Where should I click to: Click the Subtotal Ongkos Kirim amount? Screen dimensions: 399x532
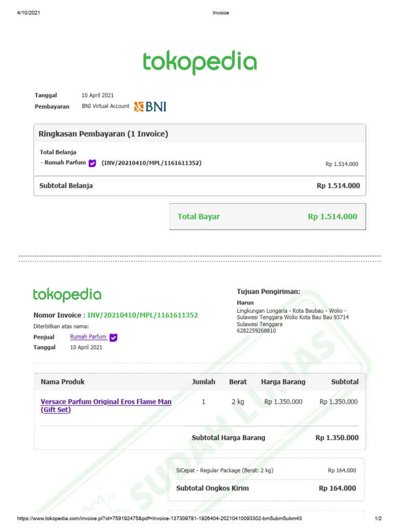(337, 488)
